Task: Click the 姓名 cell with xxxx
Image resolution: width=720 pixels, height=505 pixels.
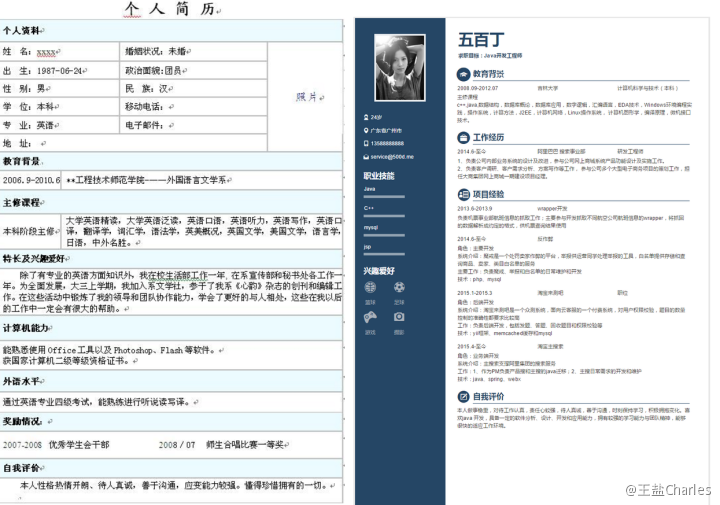Action: point(59,51)
